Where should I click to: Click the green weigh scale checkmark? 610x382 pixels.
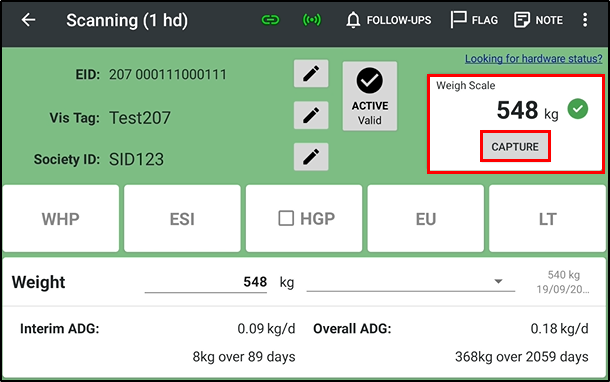[578, 109]
